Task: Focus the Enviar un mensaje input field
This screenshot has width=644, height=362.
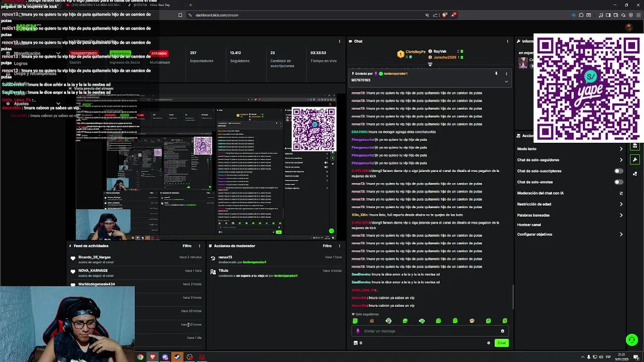Action: pyautogui.click(x=430, y=331)
